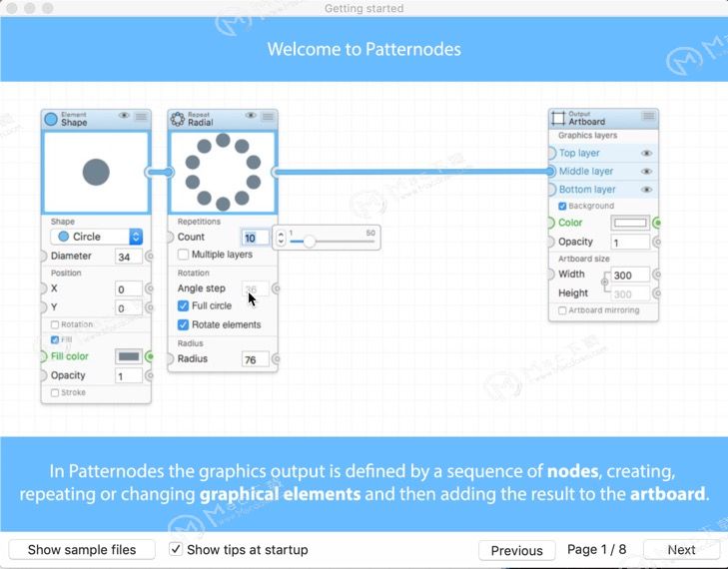The image size is (728, 569).
Task: Click the Diameter value field
Action: point(129,257)
